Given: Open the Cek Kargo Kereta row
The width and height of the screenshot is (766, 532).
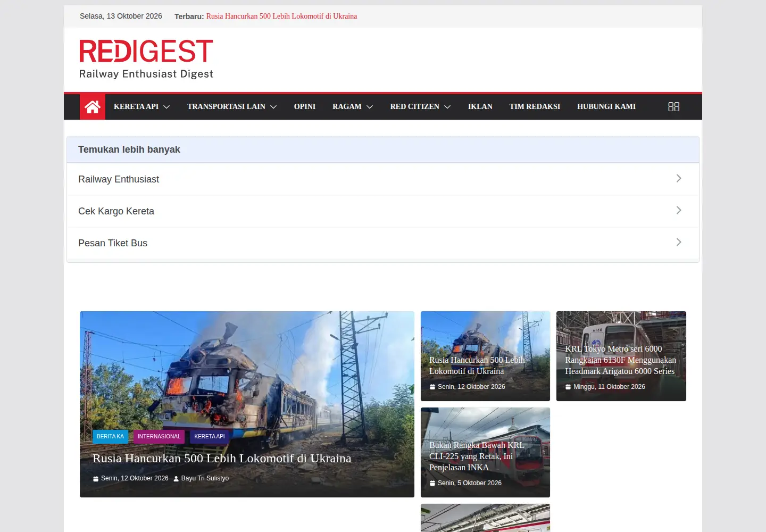Looking at the screenshot, I should point(383,211).
